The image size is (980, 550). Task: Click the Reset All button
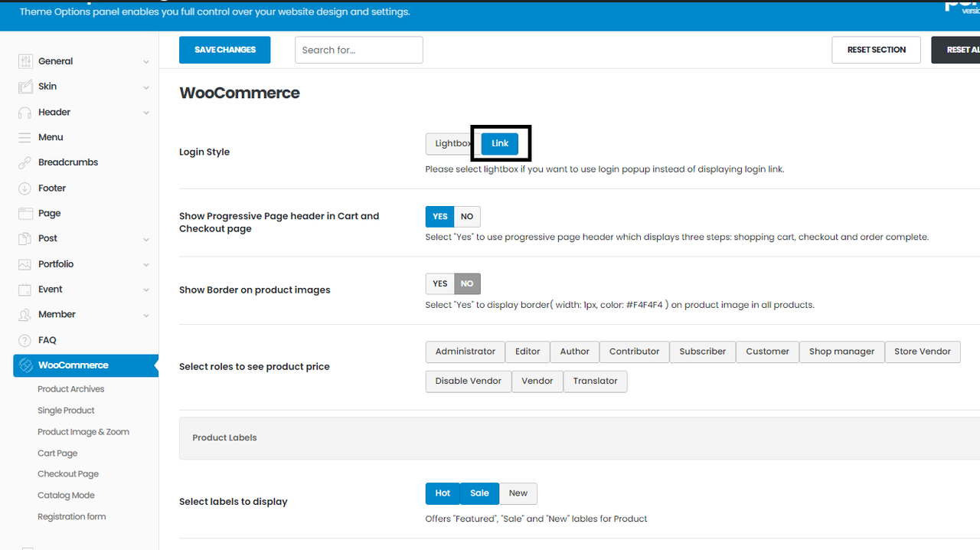click(957, 50)
